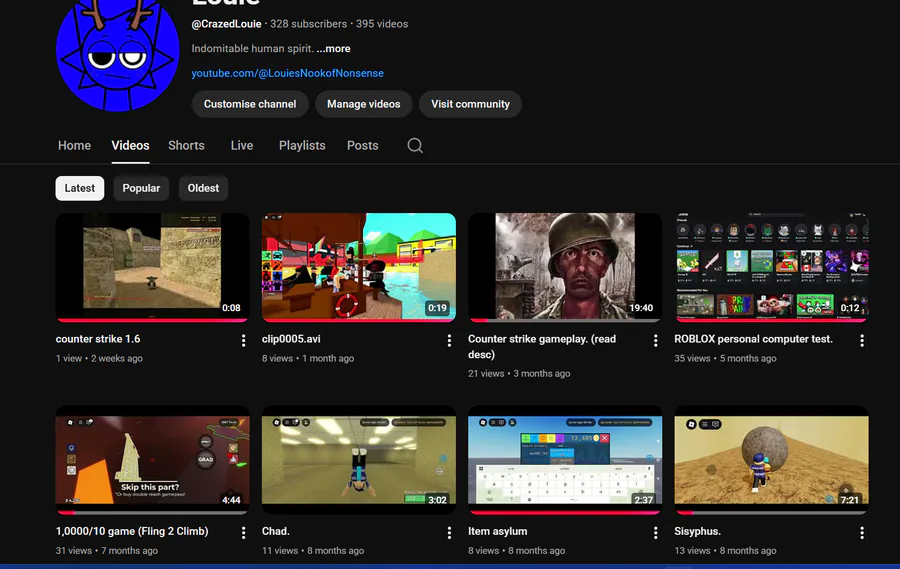Click the title "Sisyphus."

click(697, 532)
